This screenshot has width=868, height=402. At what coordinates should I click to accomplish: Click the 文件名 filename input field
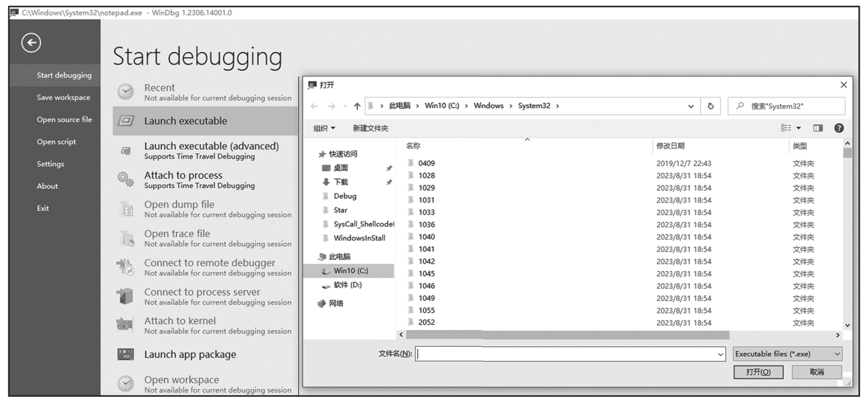tap(571, 354)
